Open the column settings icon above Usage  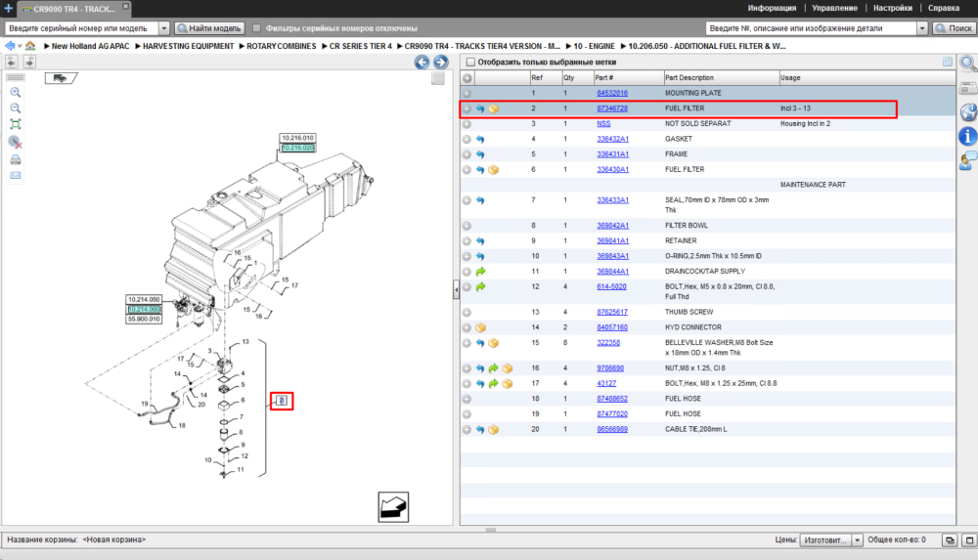948,62
